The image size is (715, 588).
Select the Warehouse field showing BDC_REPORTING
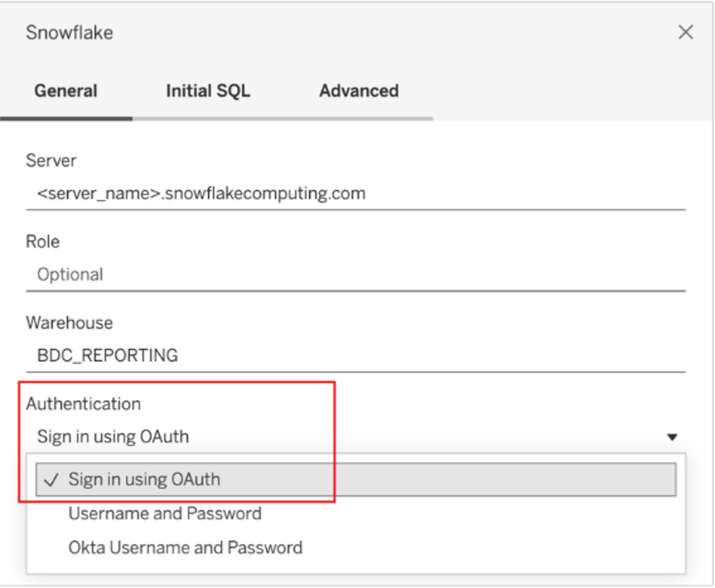pos(302,354)
